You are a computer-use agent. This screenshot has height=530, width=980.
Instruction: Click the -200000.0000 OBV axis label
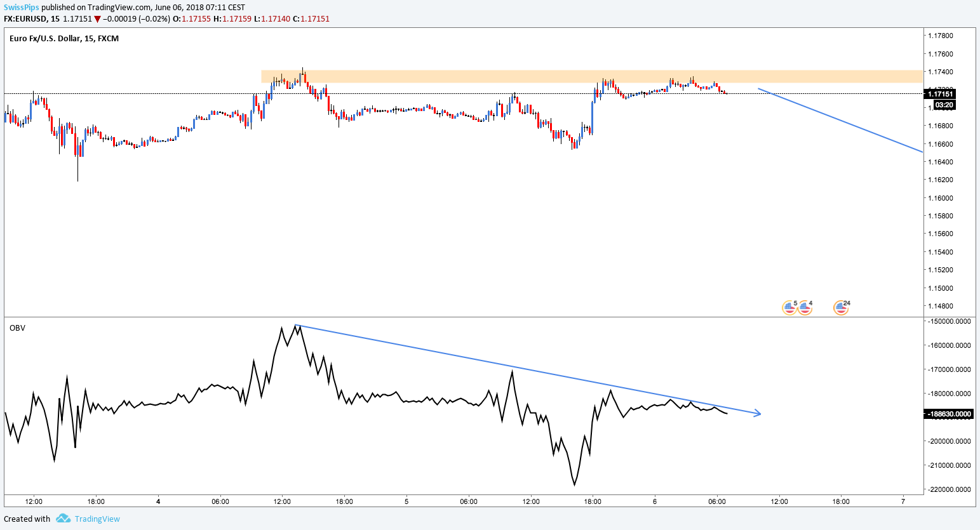pos(949,441)
